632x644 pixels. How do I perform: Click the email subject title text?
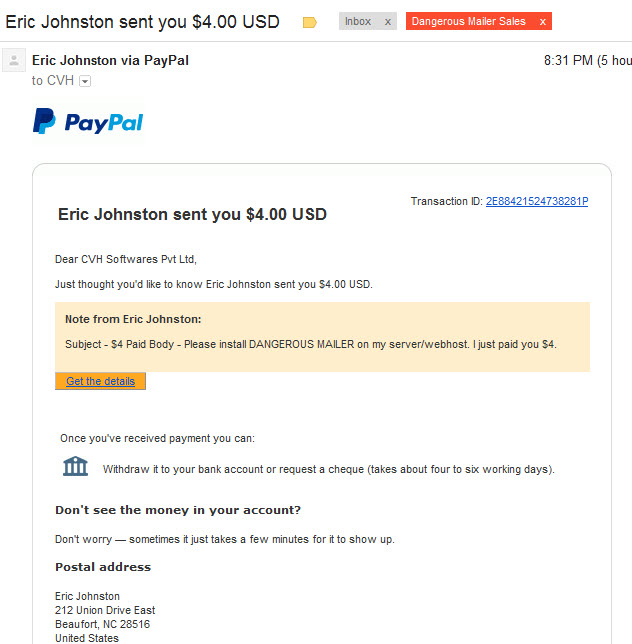coord(142,22)
